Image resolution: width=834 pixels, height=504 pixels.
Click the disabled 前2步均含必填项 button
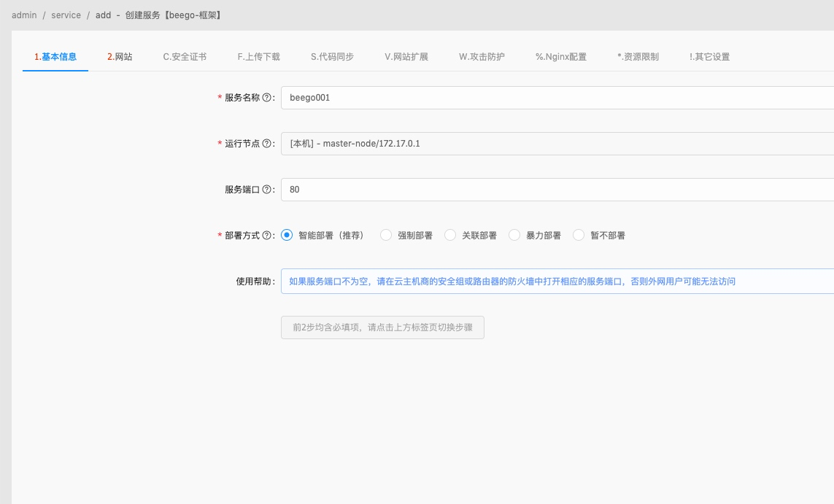pos(382,327)
